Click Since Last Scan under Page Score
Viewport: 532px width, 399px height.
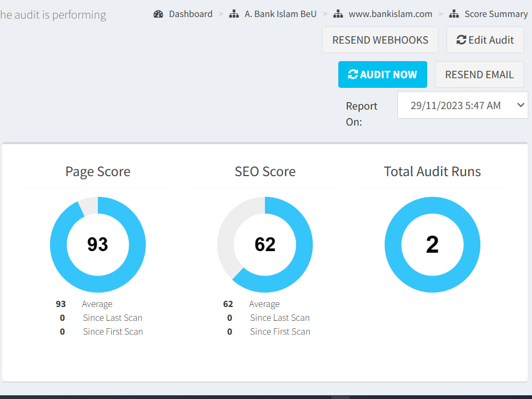(113, 318)
